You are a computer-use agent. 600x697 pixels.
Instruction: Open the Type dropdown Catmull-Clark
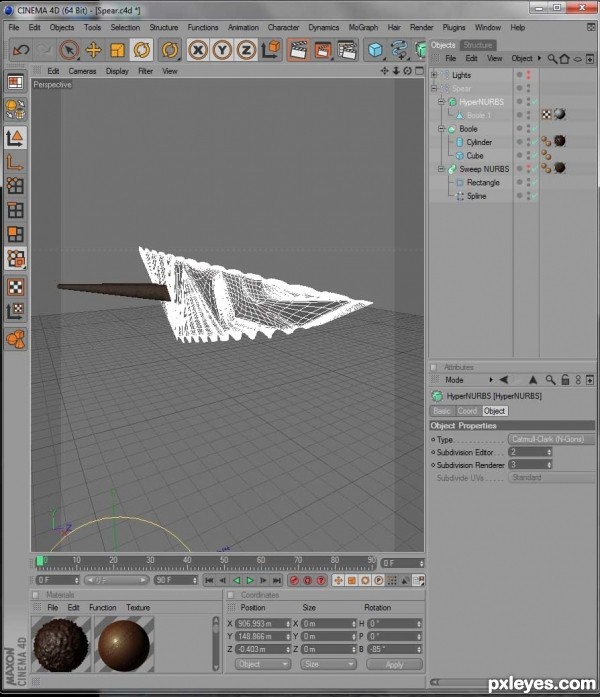click(x=551, y=439)
